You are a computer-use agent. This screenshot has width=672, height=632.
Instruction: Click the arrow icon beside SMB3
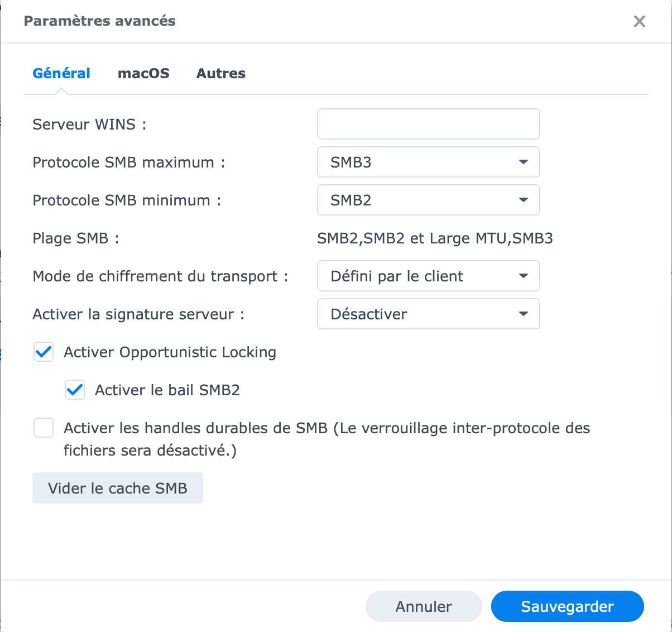point(523,162)
